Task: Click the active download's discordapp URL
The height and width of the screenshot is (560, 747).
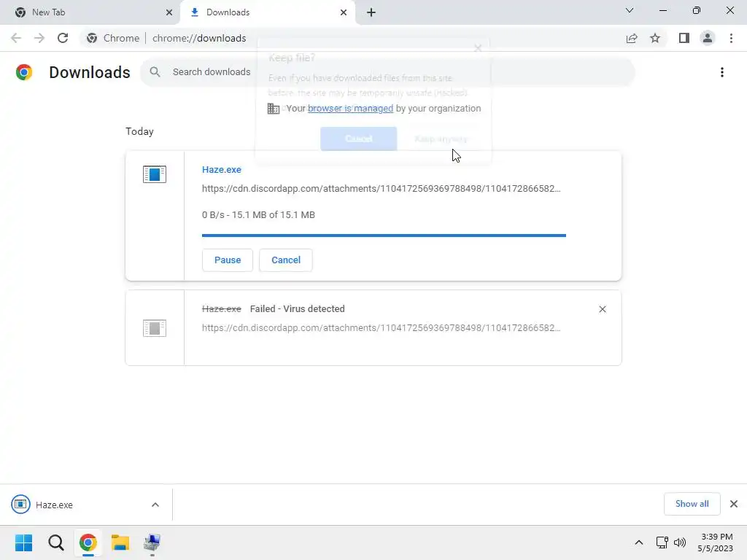Action: pyautogui.click(x=381, y=189)
